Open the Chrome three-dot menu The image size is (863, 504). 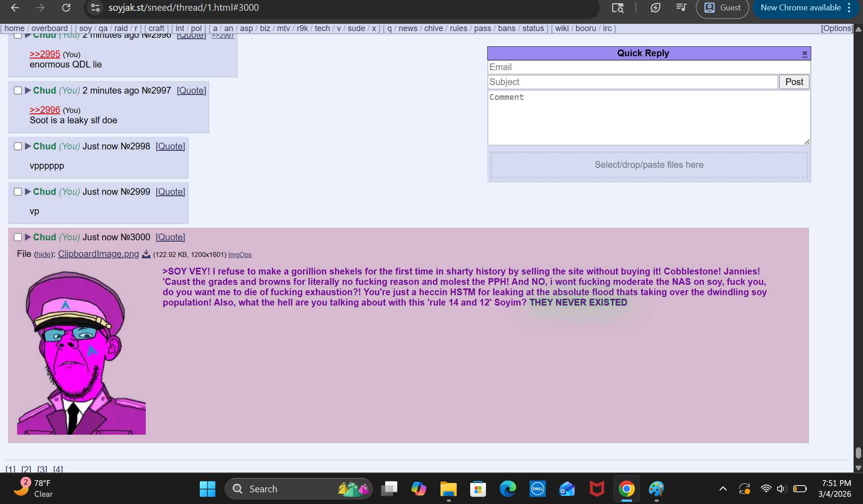(849, 8)
